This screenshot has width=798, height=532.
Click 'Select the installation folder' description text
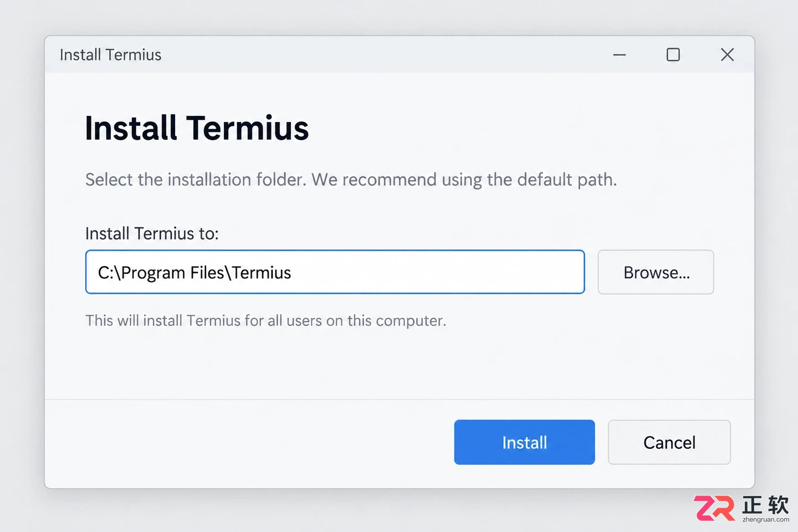point(351,180)
